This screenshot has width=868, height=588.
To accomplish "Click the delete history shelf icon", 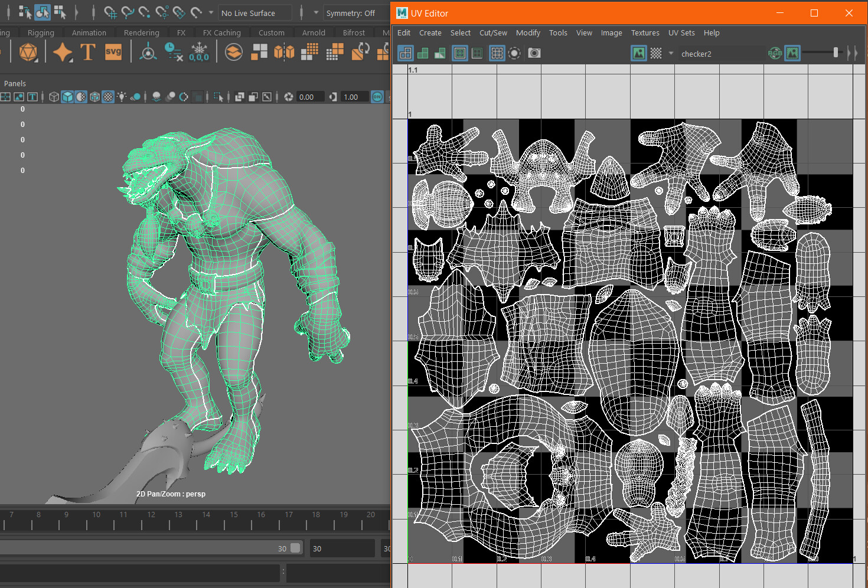I will 174,53.
